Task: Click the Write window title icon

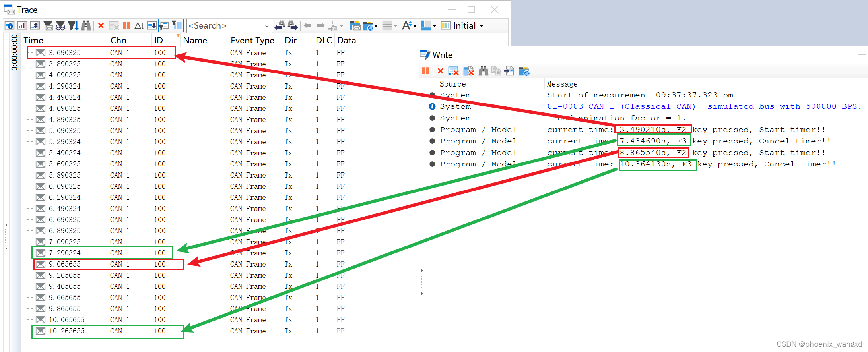Action: coord(425,55)
